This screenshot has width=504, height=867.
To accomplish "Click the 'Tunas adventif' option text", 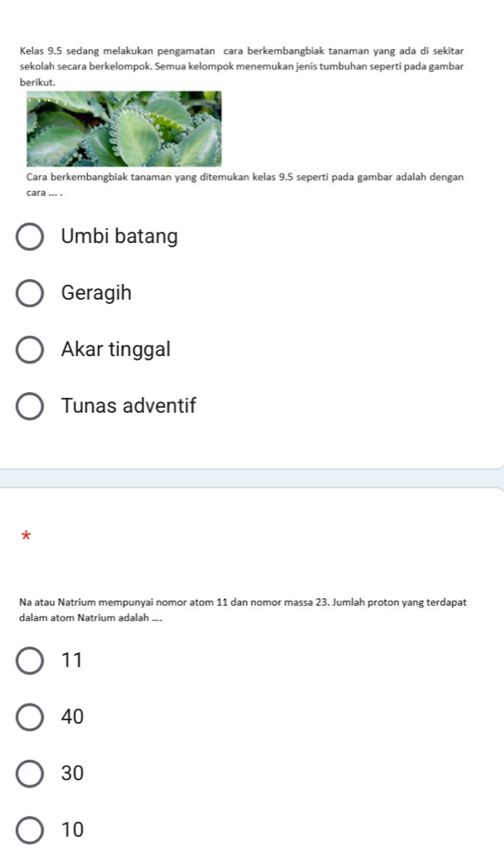I will click(x=128, y=406).
